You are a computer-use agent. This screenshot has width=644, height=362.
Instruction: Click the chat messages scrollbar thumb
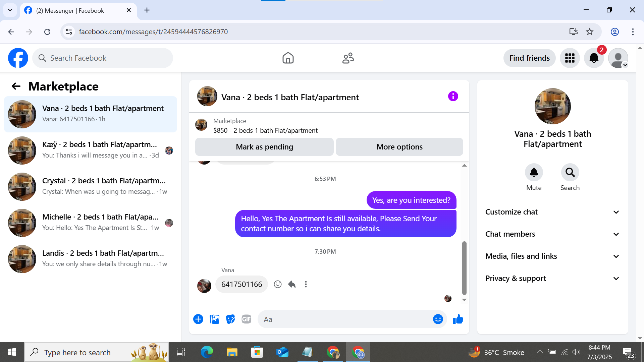tap(464, 268)
